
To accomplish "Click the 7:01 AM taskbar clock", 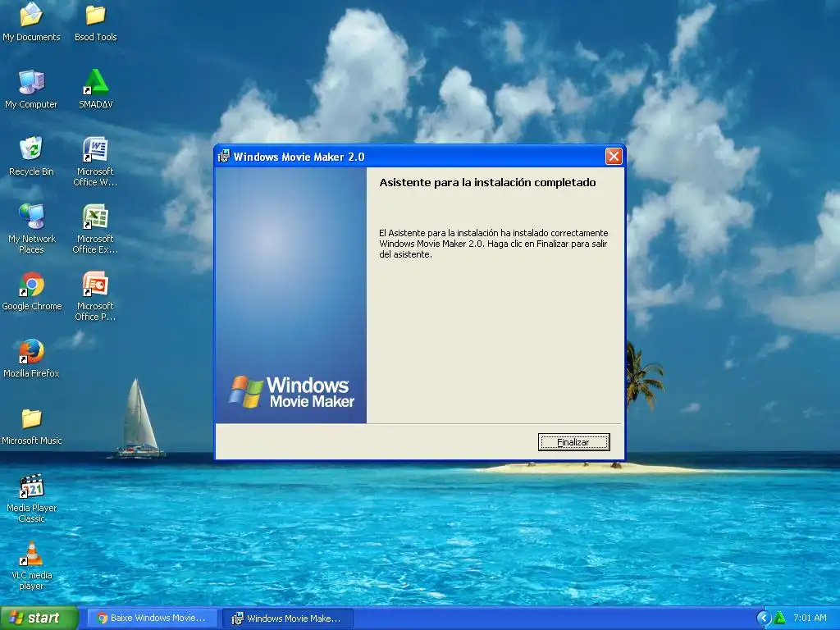I will coord(810,619).
